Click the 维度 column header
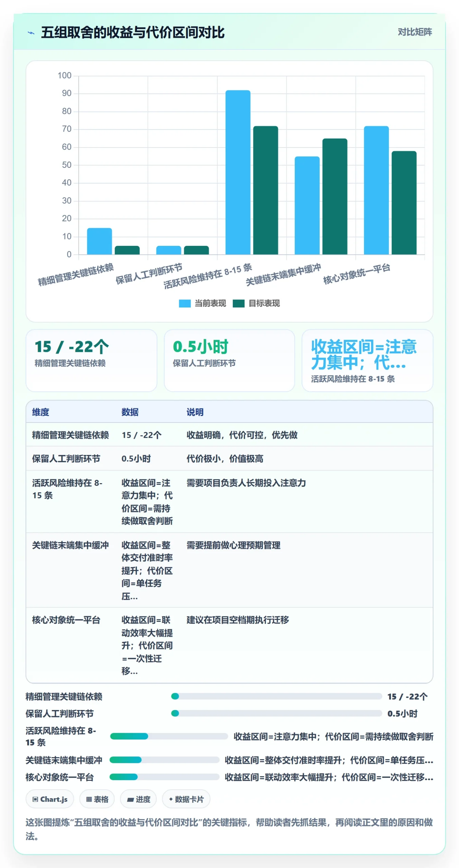The image size is (459, 868). [x=40, y=412]
